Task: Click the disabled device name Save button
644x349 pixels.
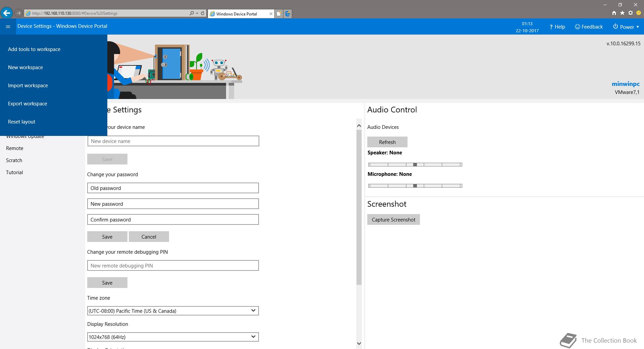Action: 107,159
